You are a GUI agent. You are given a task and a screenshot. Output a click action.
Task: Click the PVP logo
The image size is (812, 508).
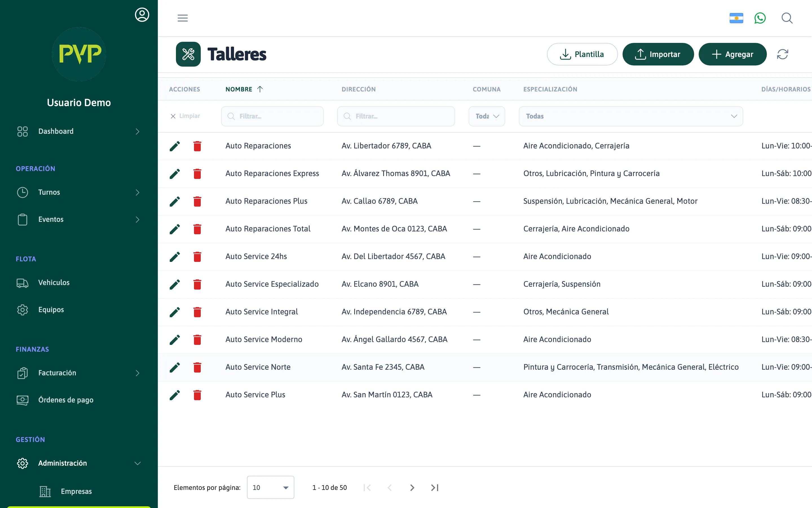pos(79,54)
